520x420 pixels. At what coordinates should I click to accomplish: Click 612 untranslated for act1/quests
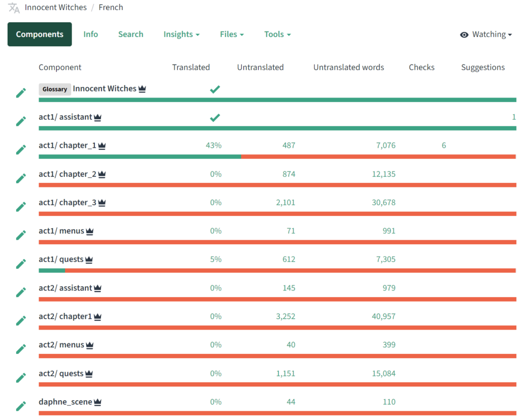coord(289,260)
